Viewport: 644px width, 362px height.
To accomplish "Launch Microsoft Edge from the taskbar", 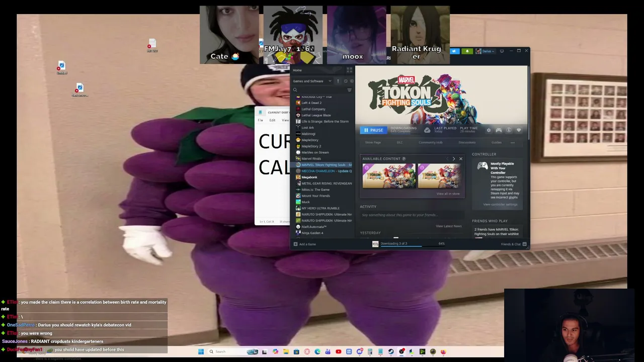I will [317, 351].
